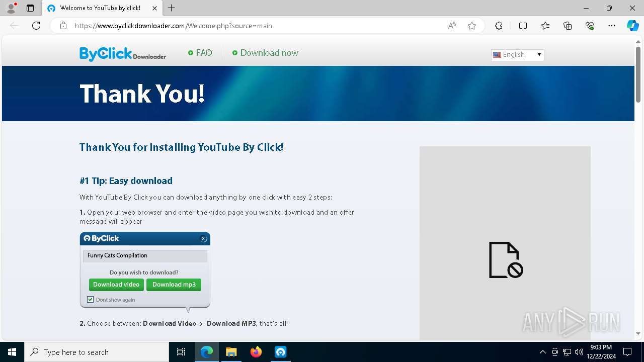644x362 pixels.
Task: Open Favorites list
Action: (545, 26)
